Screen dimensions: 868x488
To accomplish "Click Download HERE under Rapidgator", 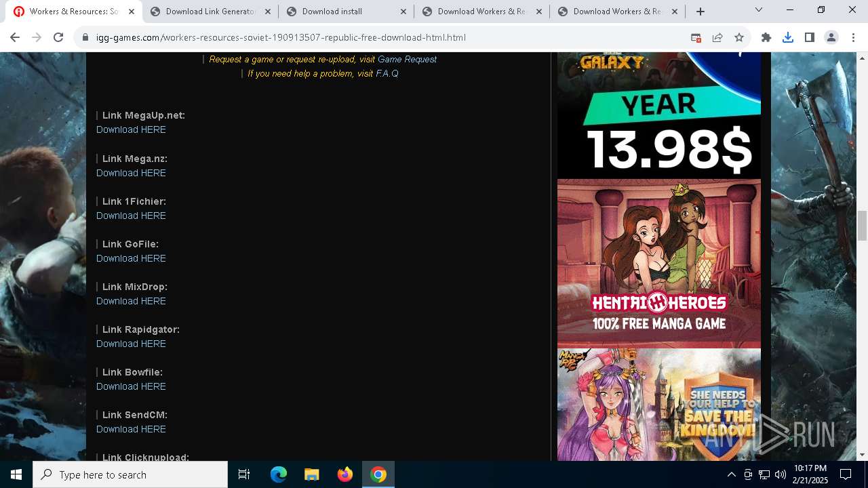I will pyautogui.click(x=131, y=344).
